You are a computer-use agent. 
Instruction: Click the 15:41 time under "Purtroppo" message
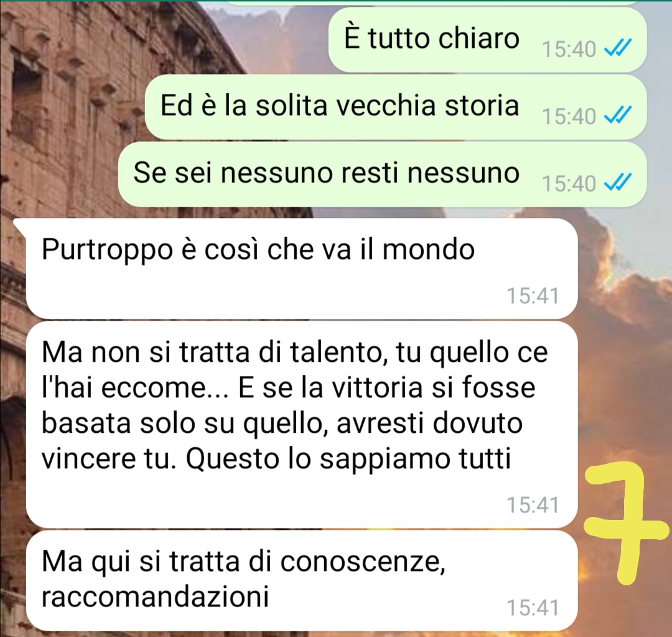pyautogui.click(x=533, y=296)
